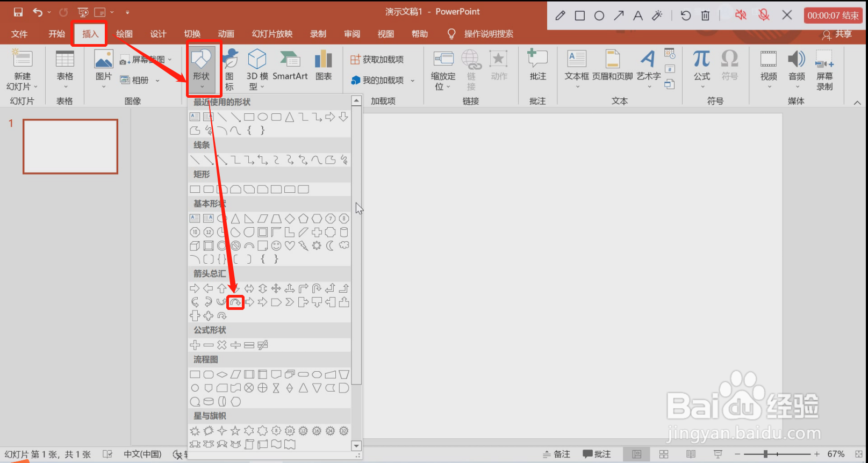Stop recording with the 结束 button
Viewport: 868px width, 463px height.
click(833, 16)
